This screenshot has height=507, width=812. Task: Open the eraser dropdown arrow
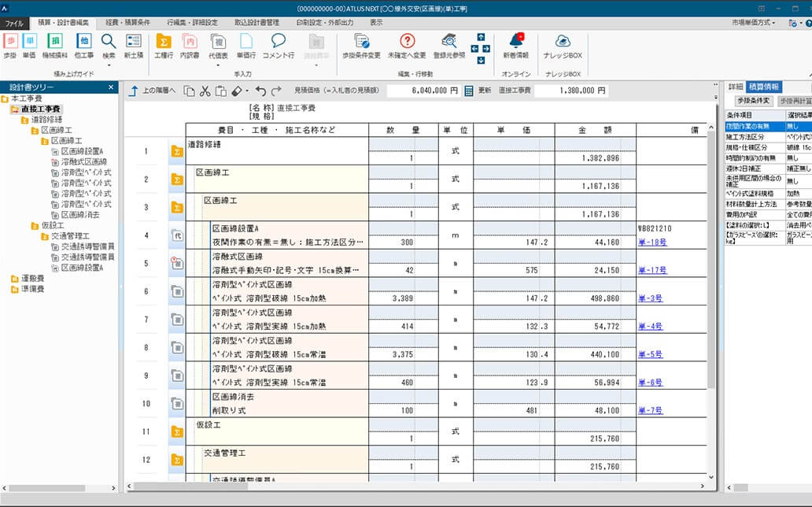pos(247,91)
